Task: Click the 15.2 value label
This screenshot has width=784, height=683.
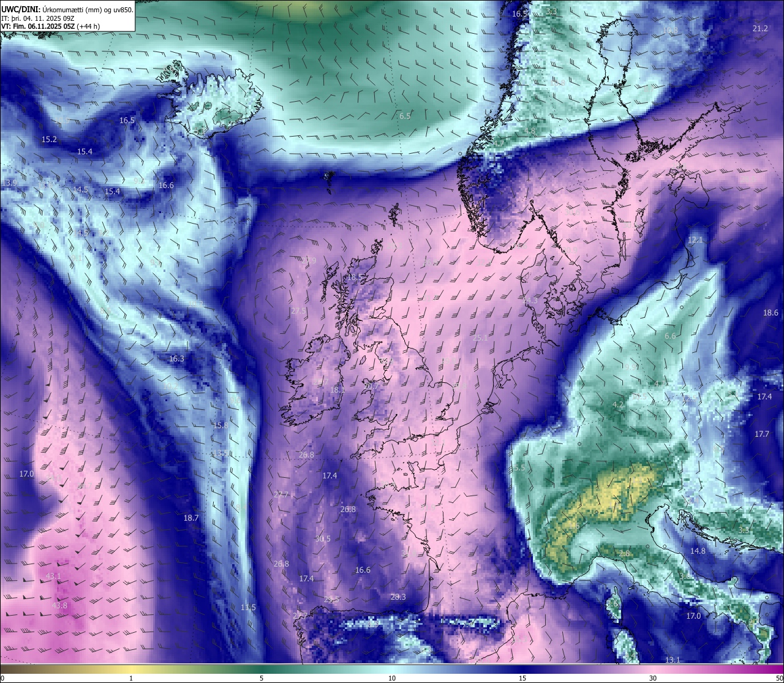Action: [x=49, y=140]
